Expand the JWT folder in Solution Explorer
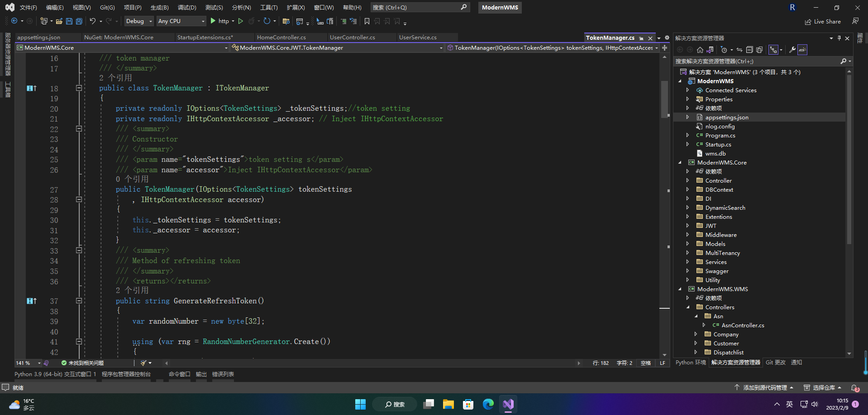Screen dimensions: 868x415 point(687,226)
